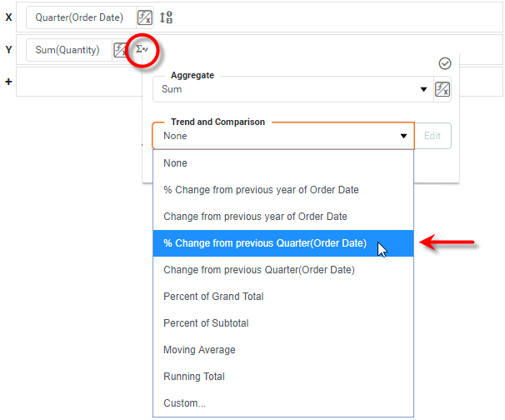Click the sort order icon on X row
Screen dimensions: 505x420
[165, 17]
